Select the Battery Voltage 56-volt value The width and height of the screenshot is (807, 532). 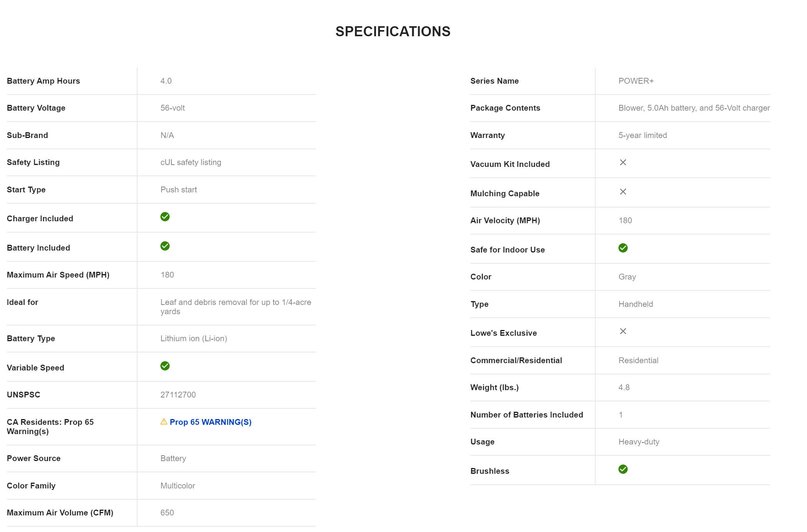(173, 108)
